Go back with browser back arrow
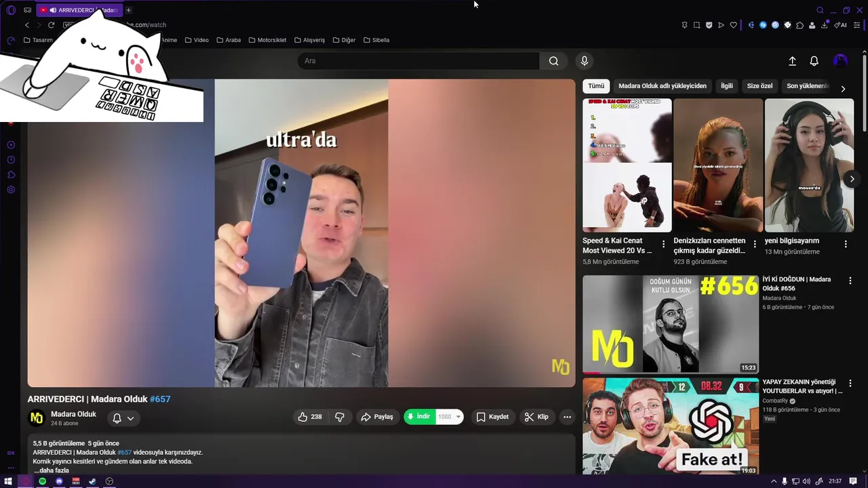Image resolution: width=868 pixels, height=488 pixels. click(27, 25)
